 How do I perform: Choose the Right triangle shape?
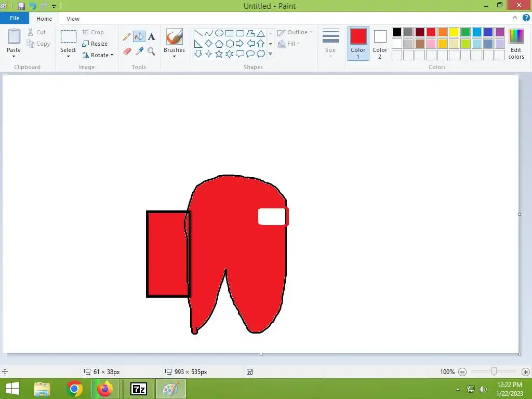pos(198,44)
